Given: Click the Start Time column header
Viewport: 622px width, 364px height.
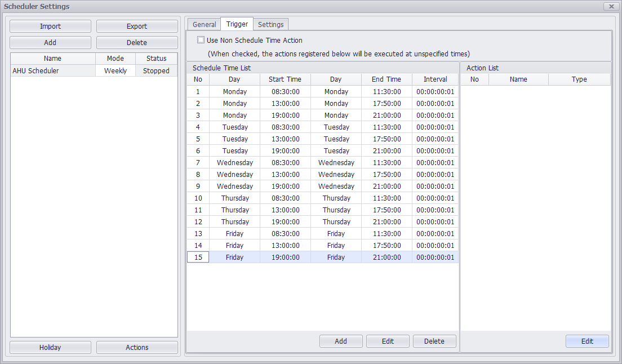Looking at the screenshot, I should (x=285, y=79).
